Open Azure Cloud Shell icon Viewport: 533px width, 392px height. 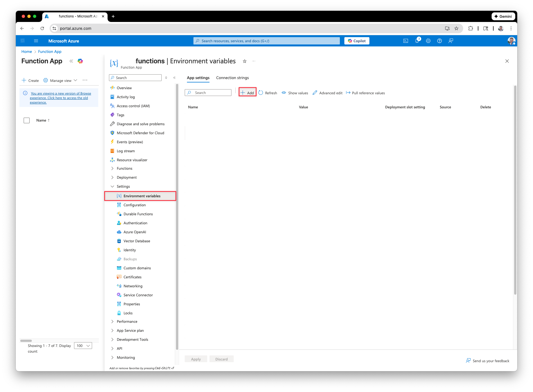coord(406,41)
